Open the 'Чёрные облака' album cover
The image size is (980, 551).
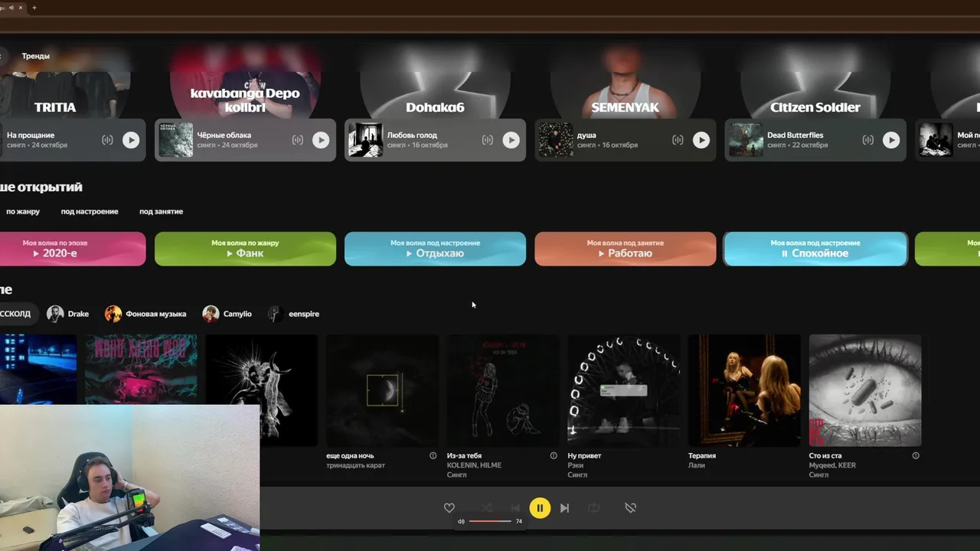click(175, 140)
